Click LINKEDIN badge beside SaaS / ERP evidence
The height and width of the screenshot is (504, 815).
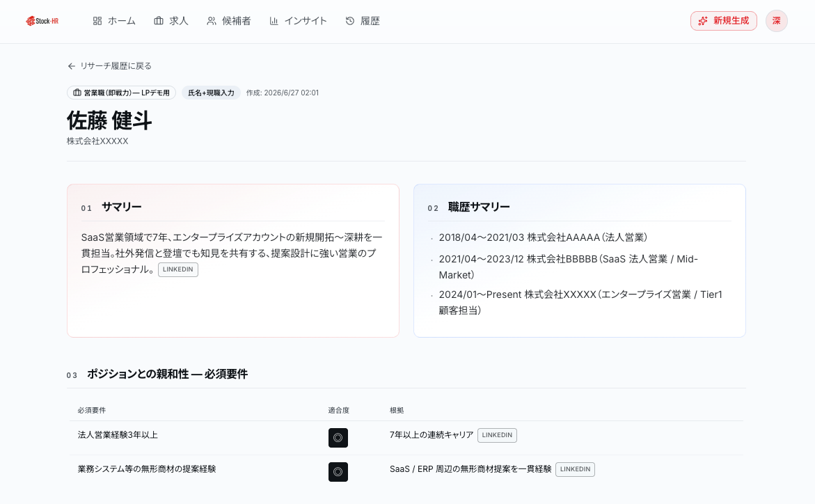[x=575, y=469]
